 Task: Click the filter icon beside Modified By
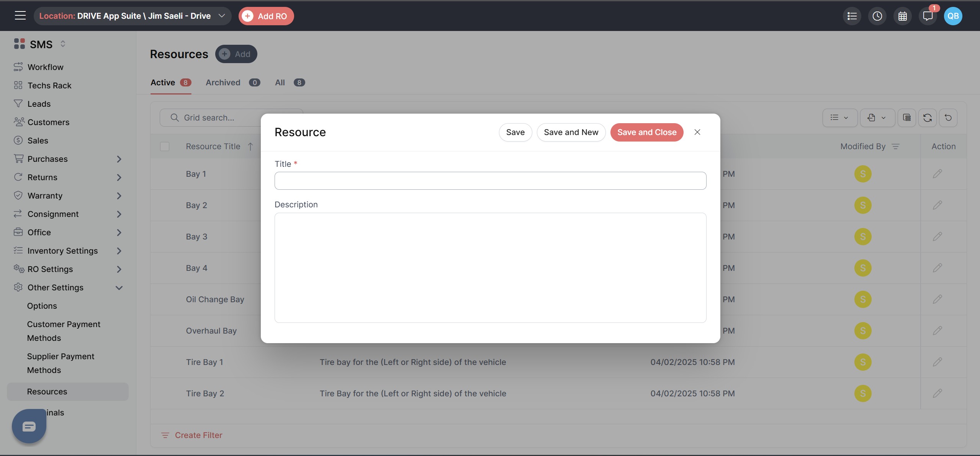(x=895, y=147)
